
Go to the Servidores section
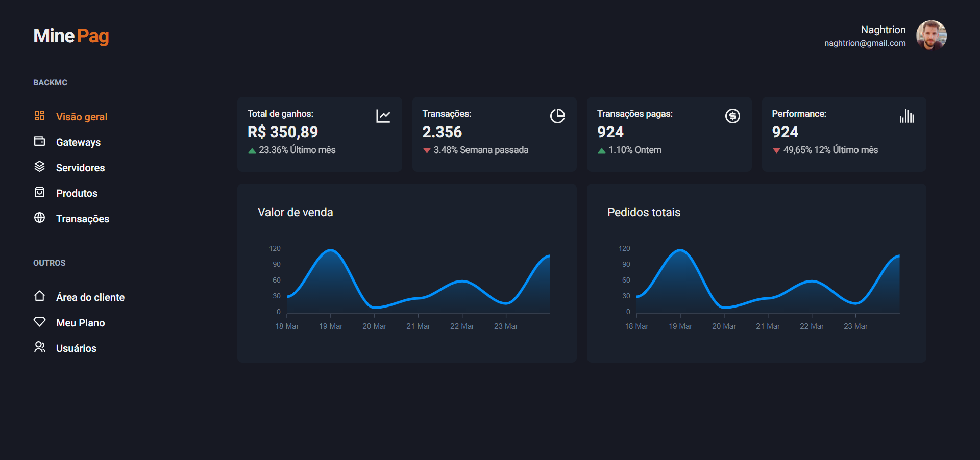coord(80,168)
